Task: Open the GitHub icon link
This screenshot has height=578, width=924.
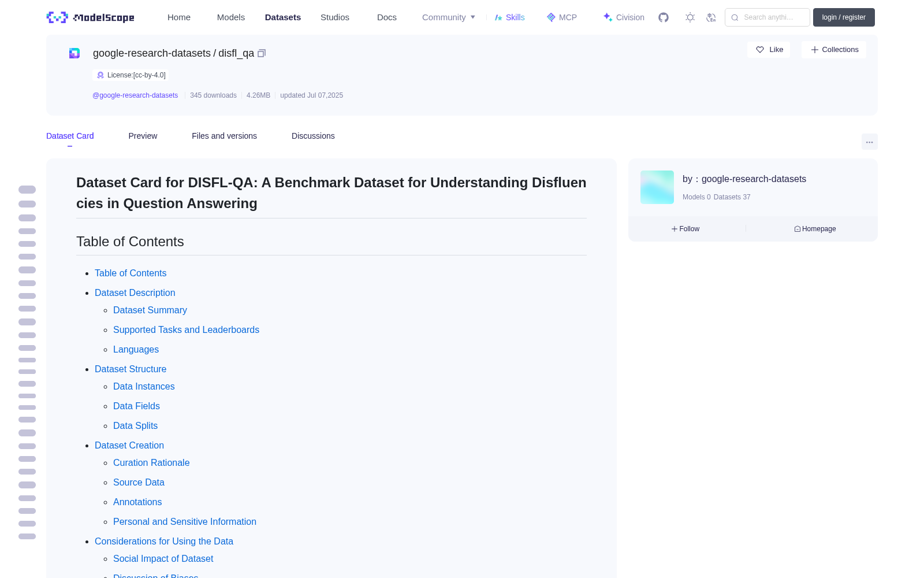Action: [664, 17]
